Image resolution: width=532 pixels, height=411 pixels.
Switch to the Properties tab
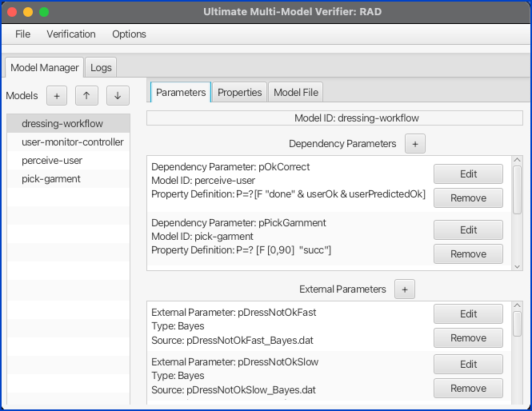click(239, 93)
